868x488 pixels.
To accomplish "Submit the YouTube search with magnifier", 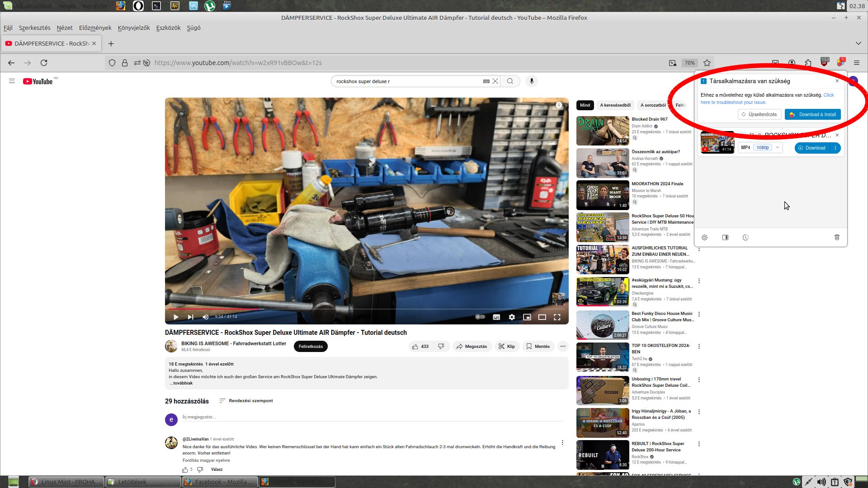I will (x=510, y=81).
